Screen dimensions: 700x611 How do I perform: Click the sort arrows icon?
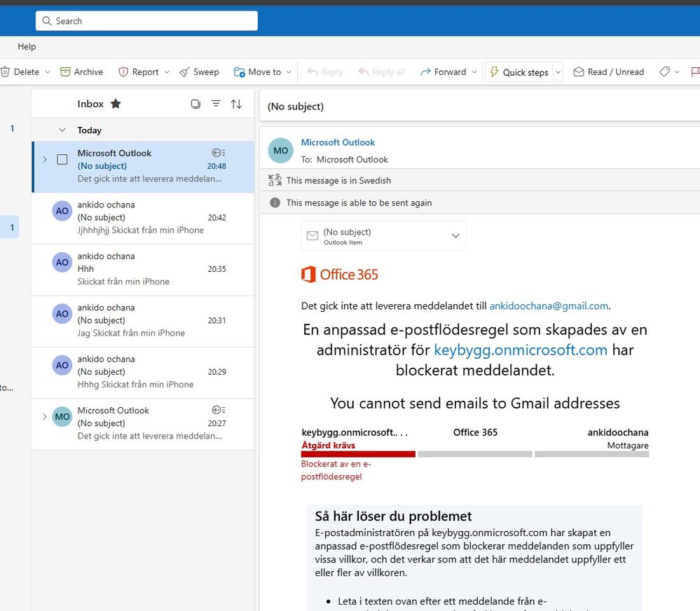coord(236,104)
